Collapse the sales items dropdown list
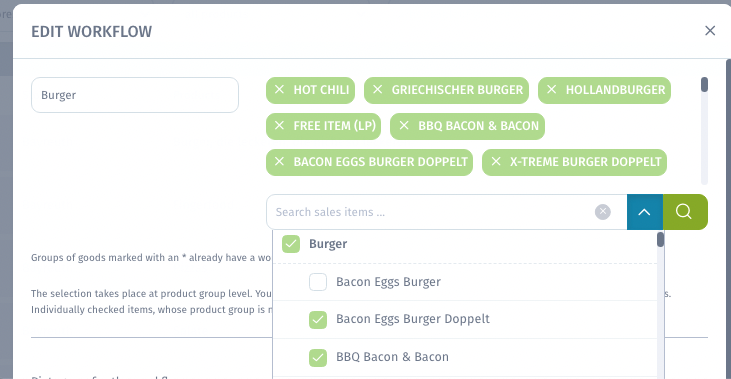Screen dimensions: 731x379 (644, 212)
